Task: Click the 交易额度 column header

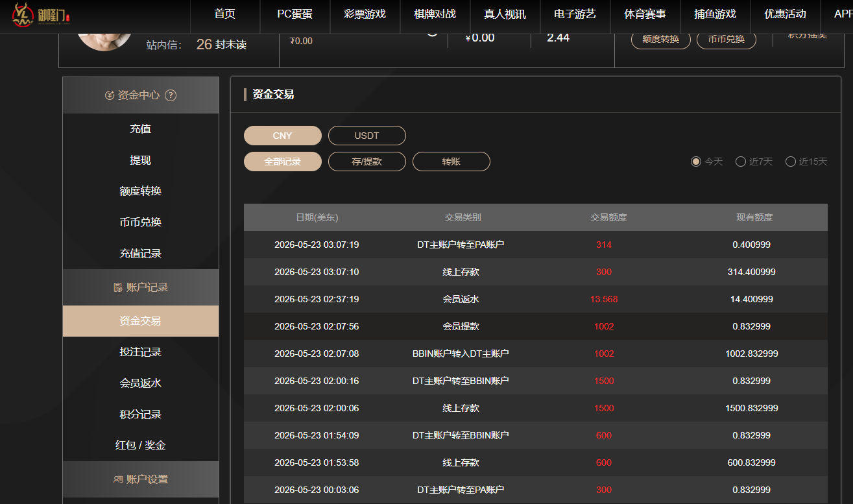Action: 608,218
